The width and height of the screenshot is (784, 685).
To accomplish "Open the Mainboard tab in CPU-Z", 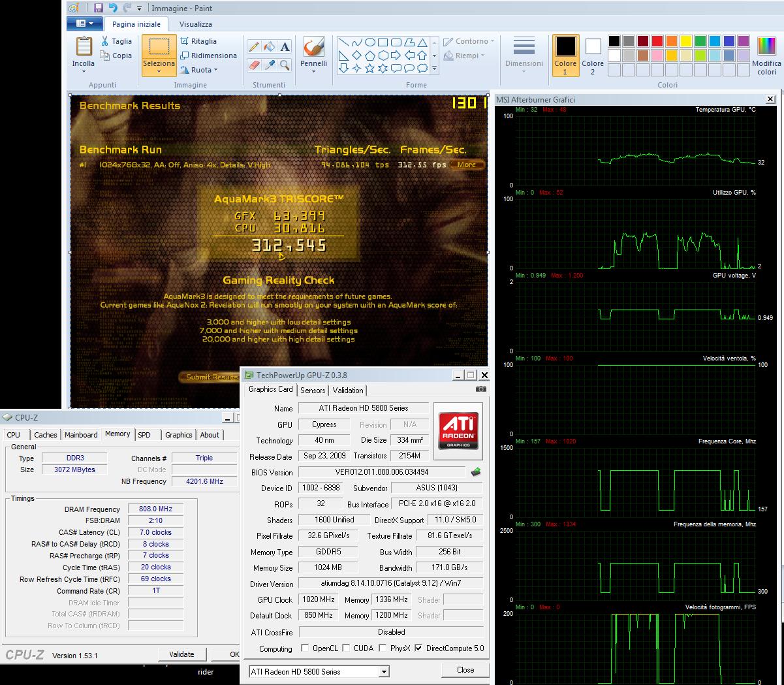I will point(81,435).
